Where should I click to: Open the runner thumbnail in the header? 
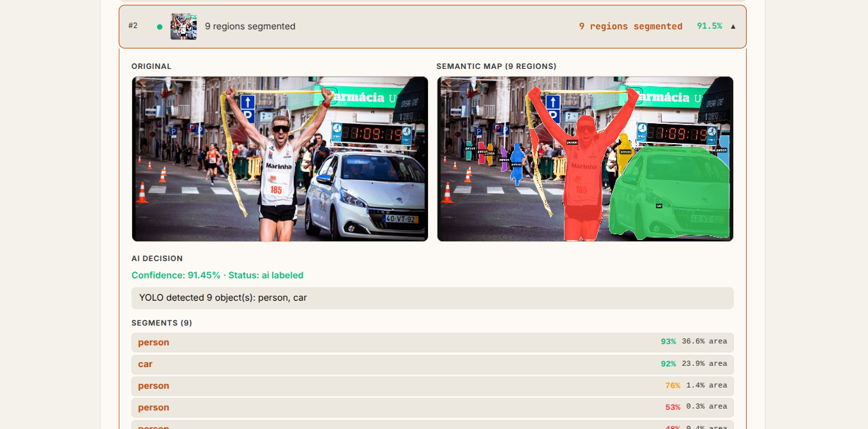pyautogui.click(x=183, y=26)
